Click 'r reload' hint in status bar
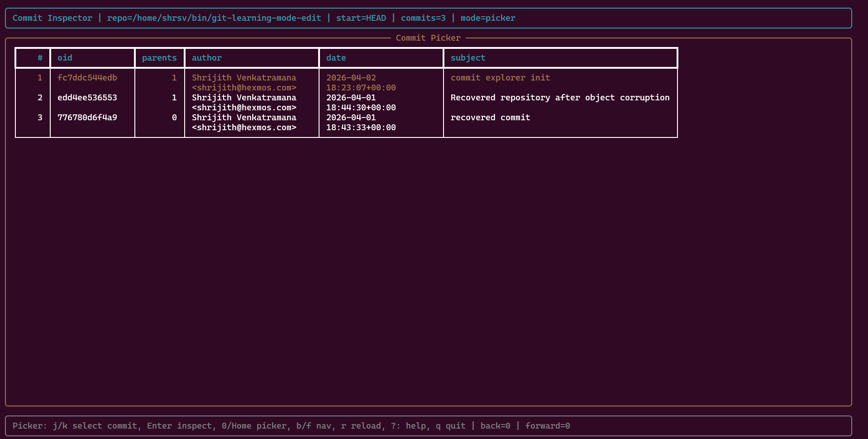The image size is (868, 439). tap(361, 426)
